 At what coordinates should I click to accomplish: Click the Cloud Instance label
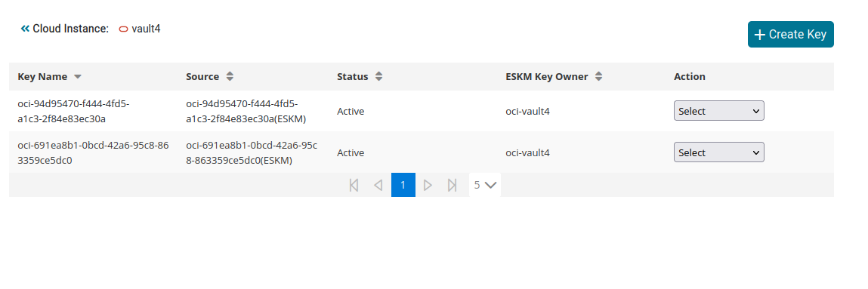71,29
